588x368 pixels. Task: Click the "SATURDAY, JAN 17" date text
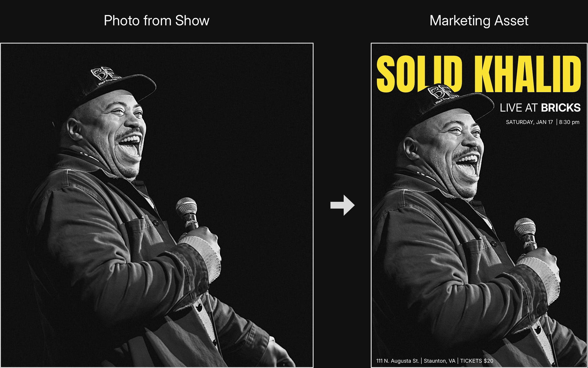(x=529, y=122)
